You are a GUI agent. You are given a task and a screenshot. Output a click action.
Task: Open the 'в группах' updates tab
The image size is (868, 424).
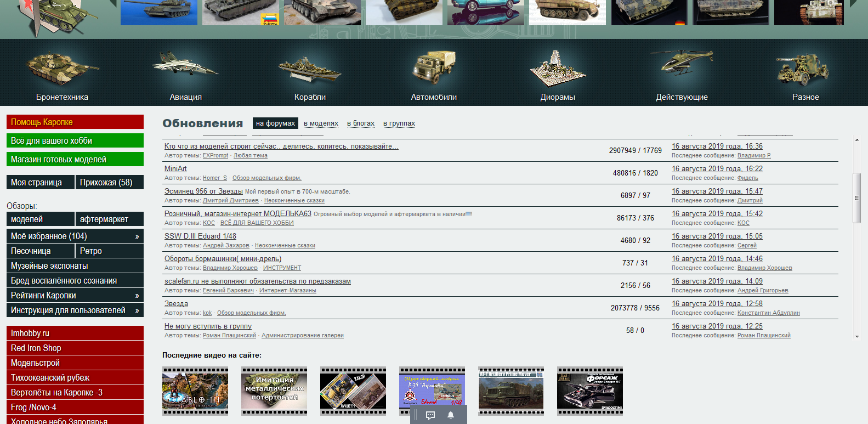pyautogui.click(x=399, y=123)
